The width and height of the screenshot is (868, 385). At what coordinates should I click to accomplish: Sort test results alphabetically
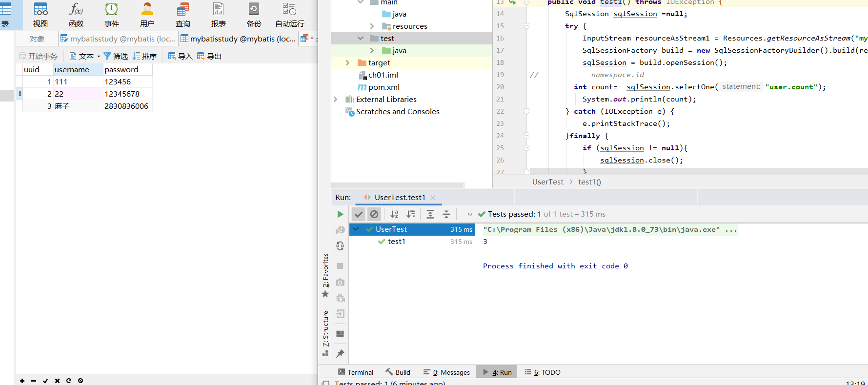click(394, 214)
